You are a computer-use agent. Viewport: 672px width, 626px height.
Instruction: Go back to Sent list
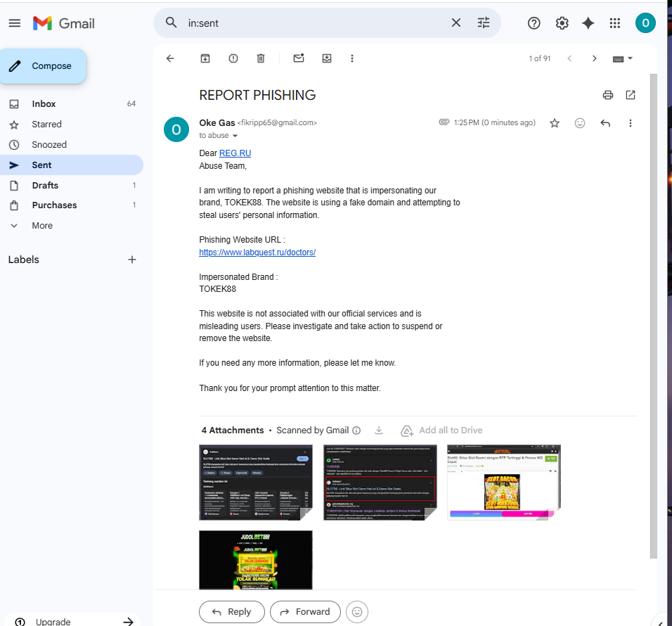170,58
